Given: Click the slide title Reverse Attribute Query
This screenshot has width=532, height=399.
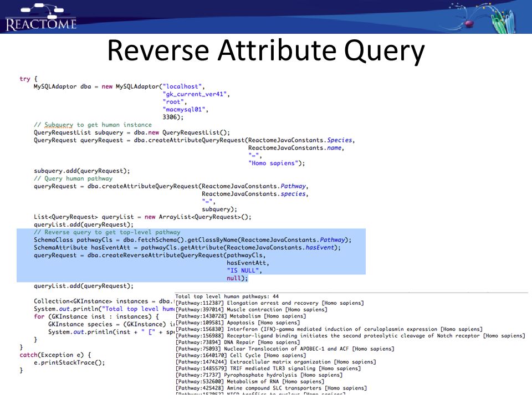Looking at the screenshot, I should coord(265,51).
